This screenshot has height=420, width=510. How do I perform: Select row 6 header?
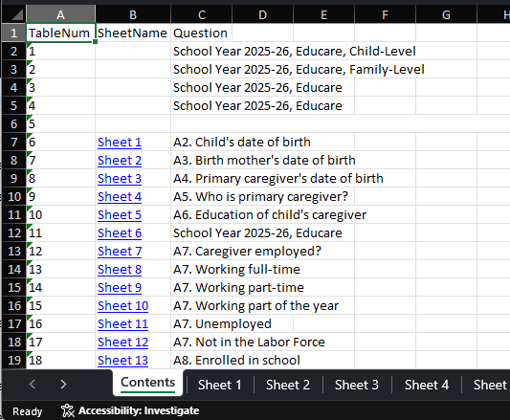14,123
